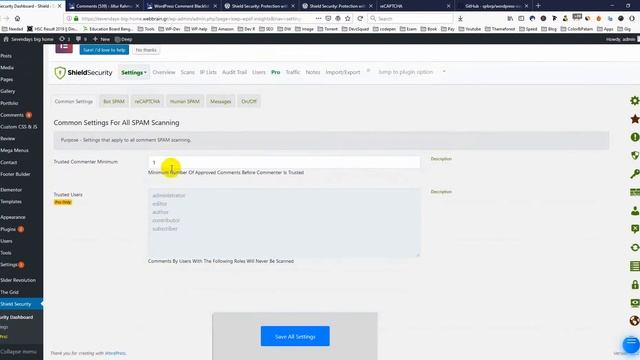640x360 pixels.
Task: Click the site padlock in the address bar
Action: pyautogui.click(x=76, y=18)
